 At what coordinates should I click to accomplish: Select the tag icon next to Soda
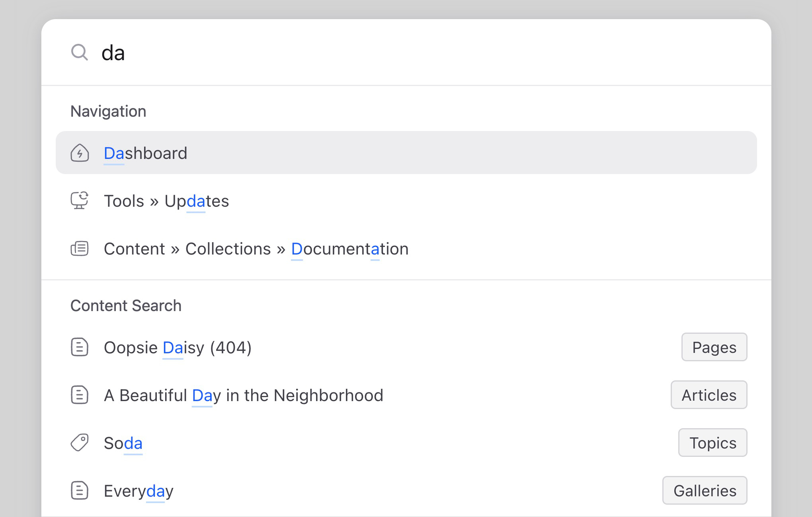[x=79, y=443]
